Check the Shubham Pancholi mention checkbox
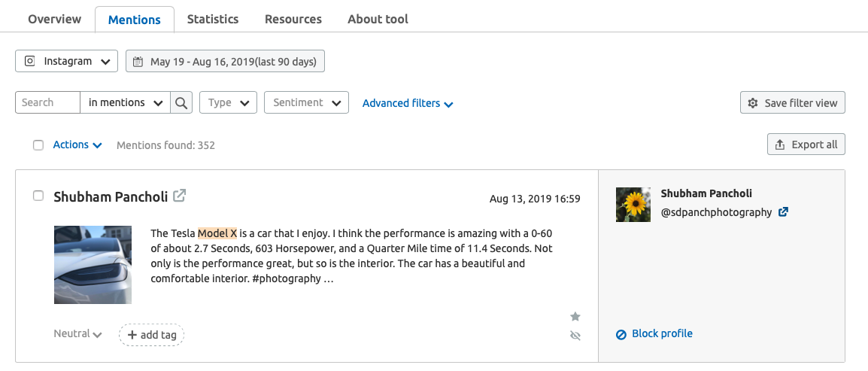Screen dimensions: 868x371 pyautogui.click(x=38, y=196)
